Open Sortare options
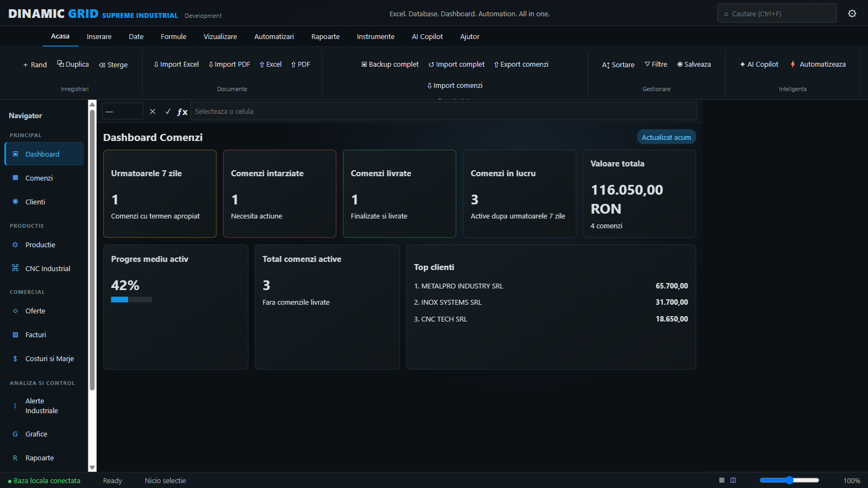The width and height of the screenshot is (868, 488). coord(618,65)
